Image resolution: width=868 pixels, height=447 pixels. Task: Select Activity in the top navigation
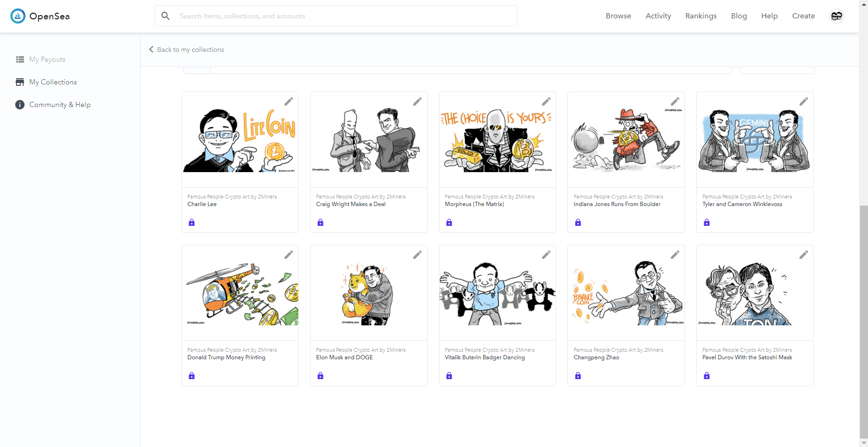click(x=658, y=16)
